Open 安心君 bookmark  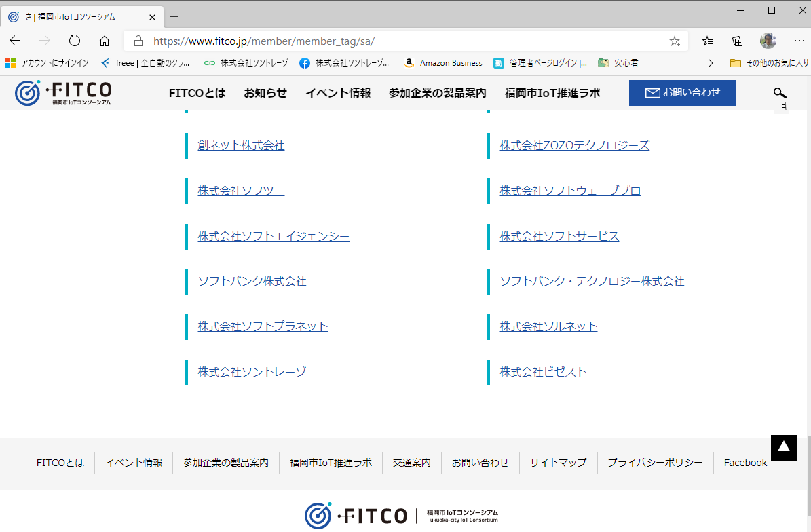tap(618, 62)
